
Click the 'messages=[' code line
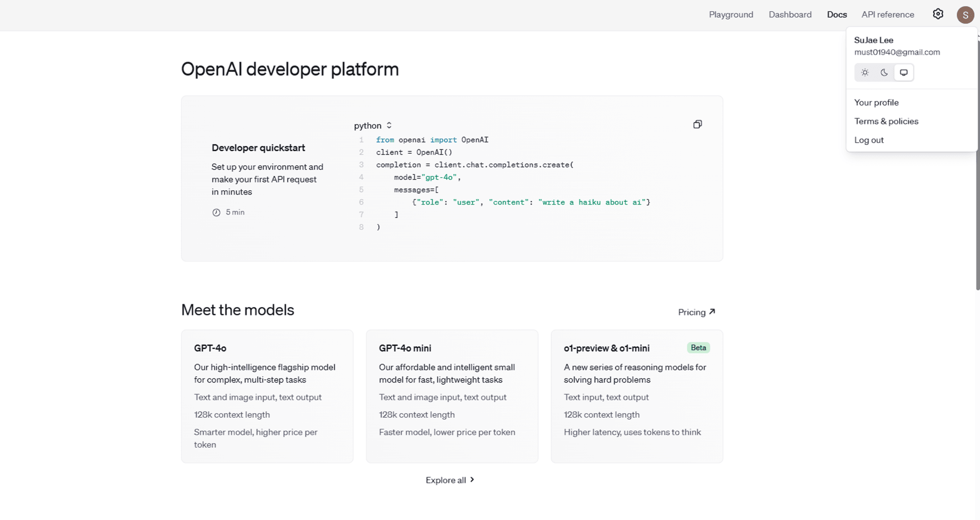416,190
